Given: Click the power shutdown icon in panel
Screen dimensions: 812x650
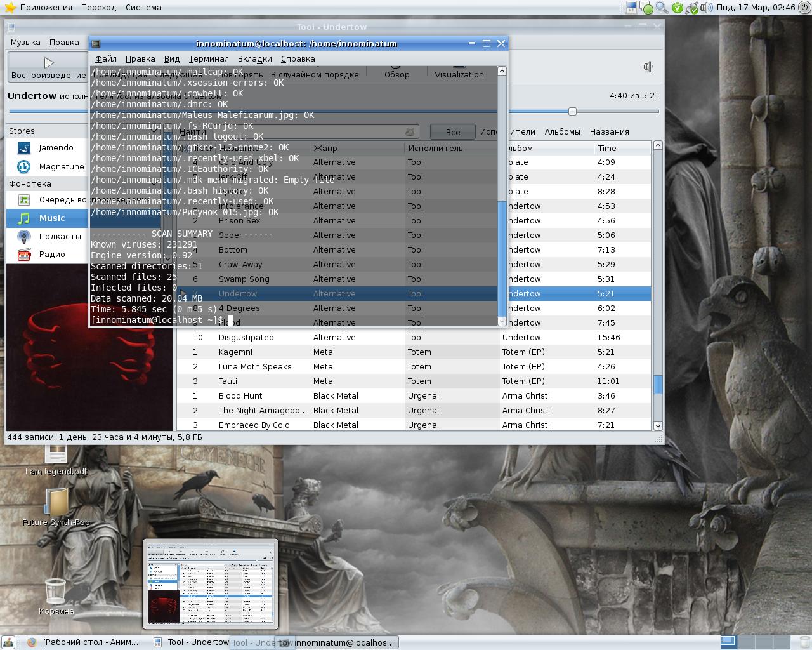Looking at the screenshot, I should 804,8.
